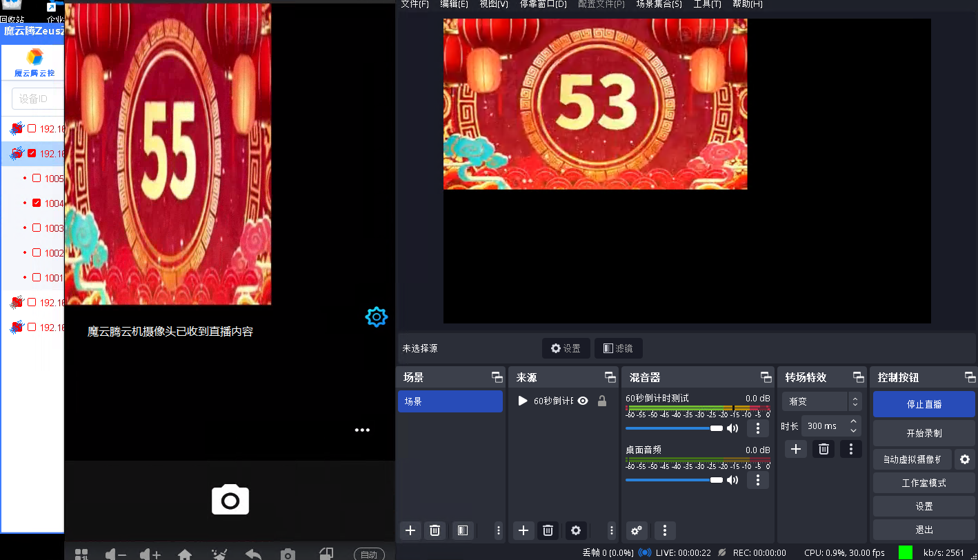Open the gear settings icon over the livestream preview
The image size is (978, 560).
click(376, 317)
